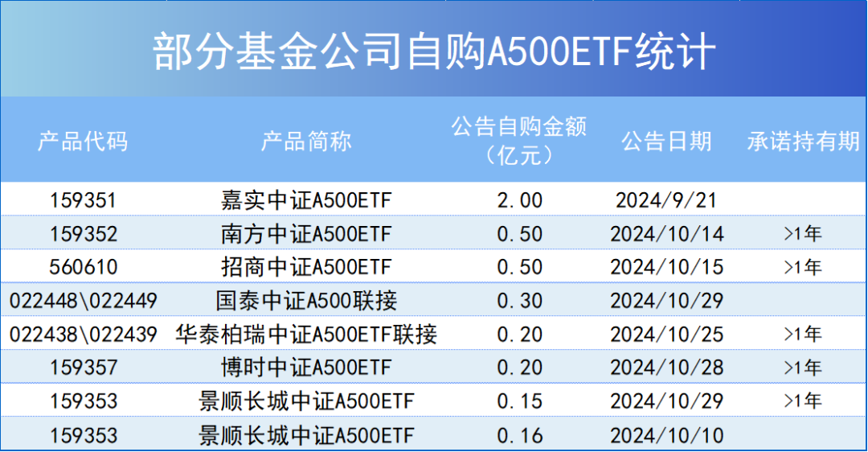Click the 2.00 amount cell
The width and height of the screenshot is (868, 452).
click(519, 200)
